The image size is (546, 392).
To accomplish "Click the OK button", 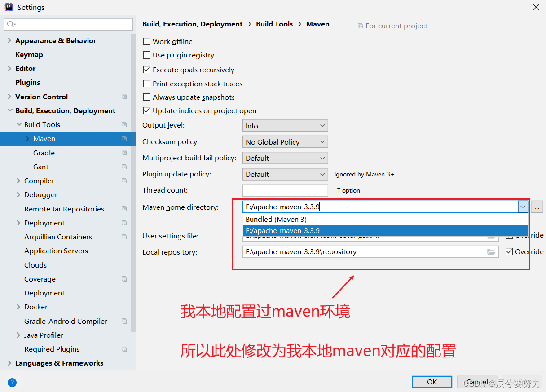I will click(x=432, y=382).
